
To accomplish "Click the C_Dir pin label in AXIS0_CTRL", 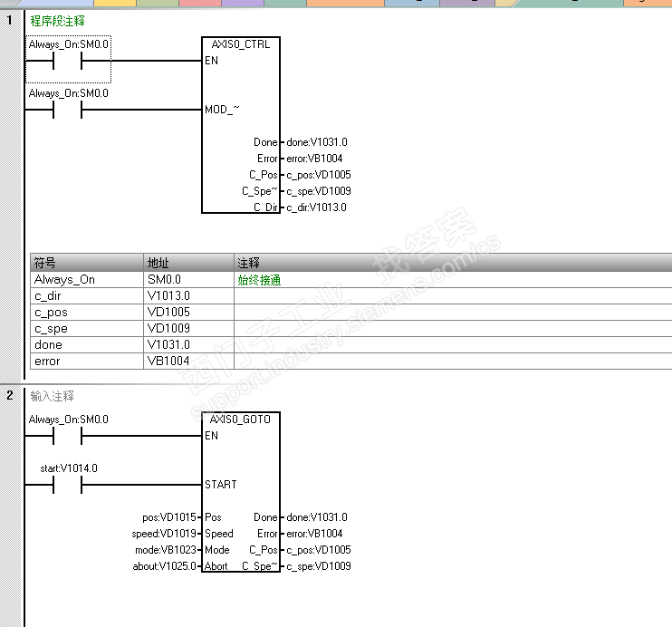I will coord(265,207).
